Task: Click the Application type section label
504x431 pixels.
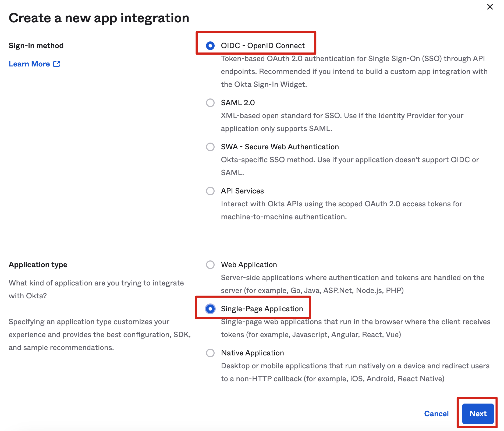Action: [x=38, y=264]
